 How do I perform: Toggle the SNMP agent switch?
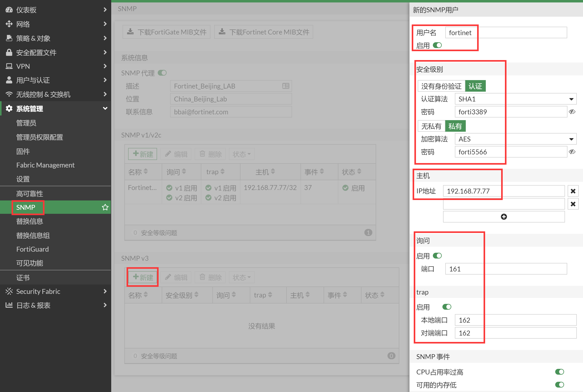(162, 73)
